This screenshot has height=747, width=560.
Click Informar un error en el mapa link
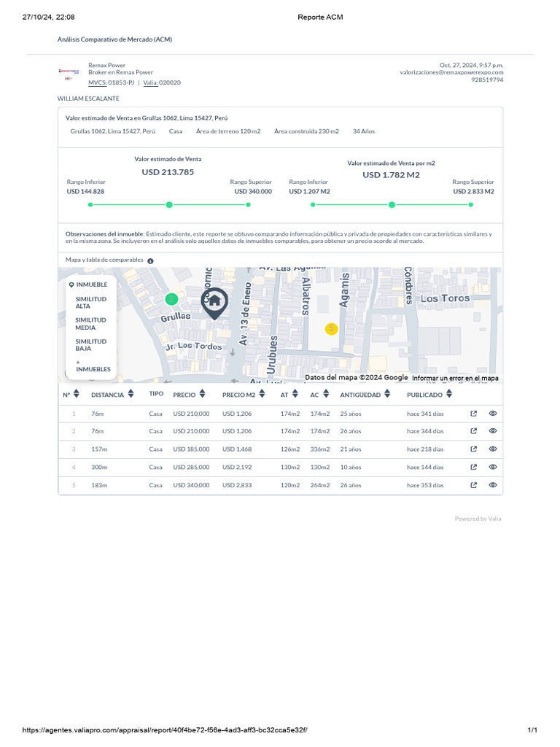(x=455, y=378)
